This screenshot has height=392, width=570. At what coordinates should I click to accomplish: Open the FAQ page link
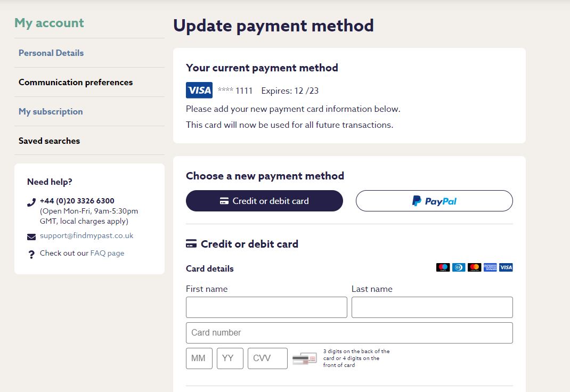(107, 253)
